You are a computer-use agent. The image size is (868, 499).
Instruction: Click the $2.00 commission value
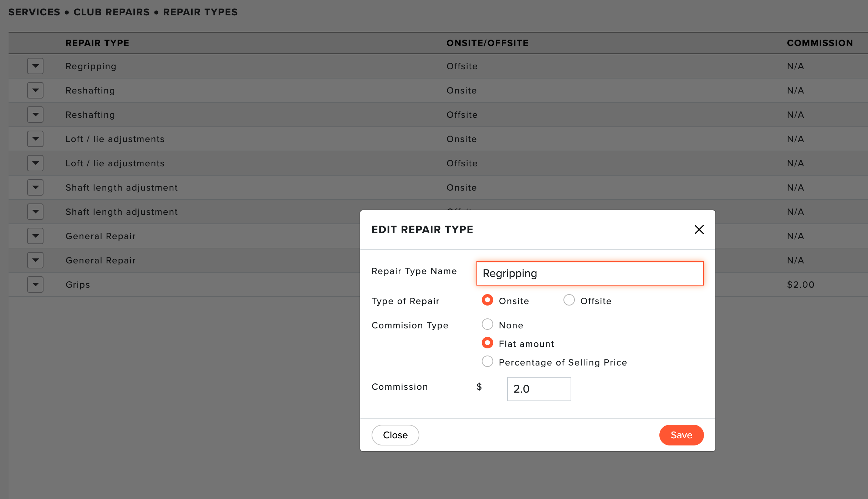pos(801,284)
